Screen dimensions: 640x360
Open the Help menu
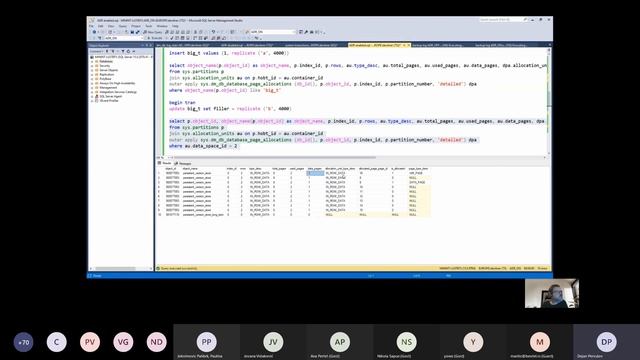click(x=175, y=26)
